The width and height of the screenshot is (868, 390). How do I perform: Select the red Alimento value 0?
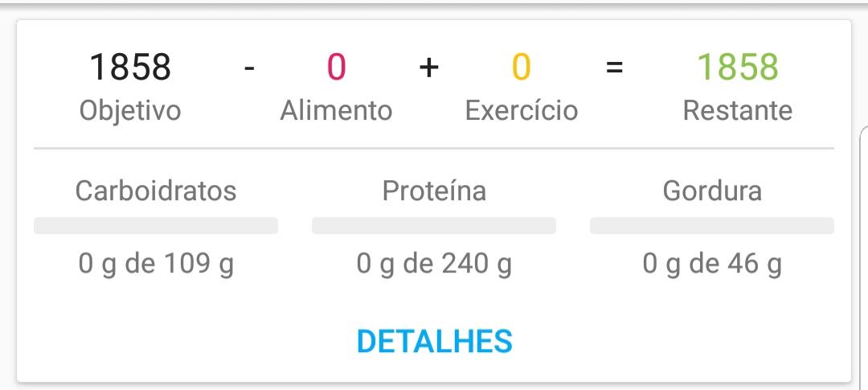[337, 67]
